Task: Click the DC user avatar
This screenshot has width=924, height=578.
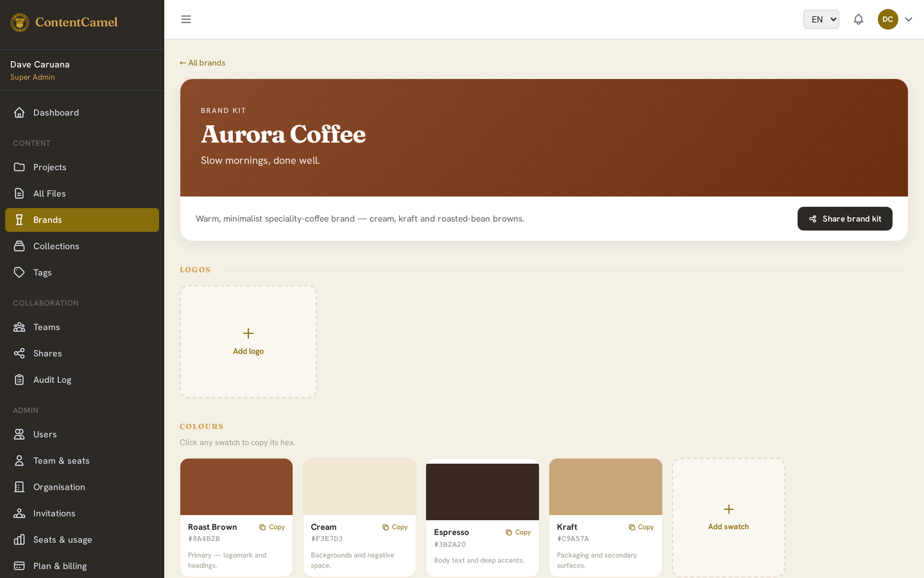Action: pyautogui.click(x=888, y=19)
